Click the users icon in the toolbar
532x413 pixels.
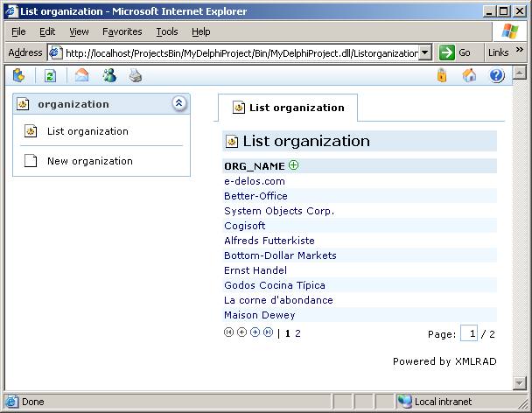(x=109, y=75)
